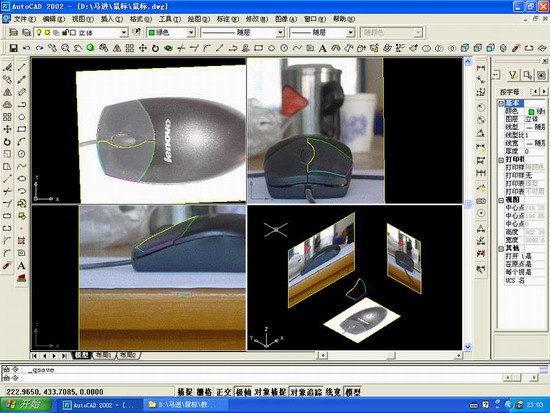
Task: Select Hatch tool in left Draw toolbar
Action: (x=21, y=241)
